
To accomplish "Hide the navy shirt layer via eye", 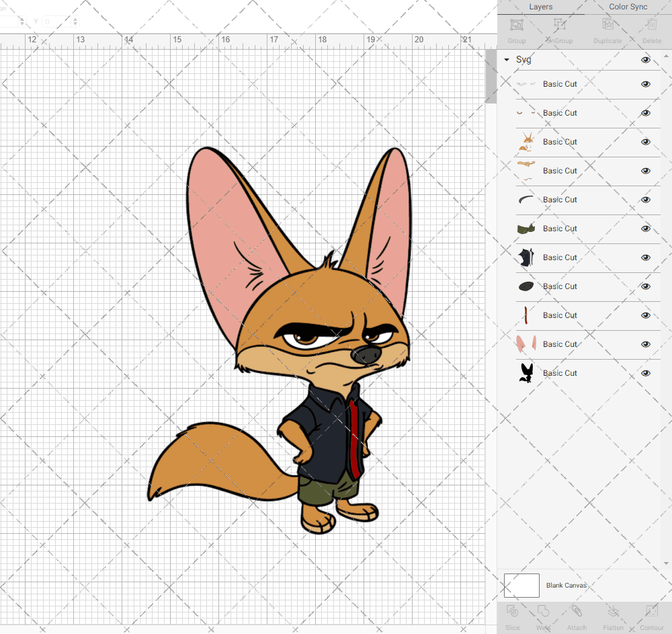I will (645, 257).
